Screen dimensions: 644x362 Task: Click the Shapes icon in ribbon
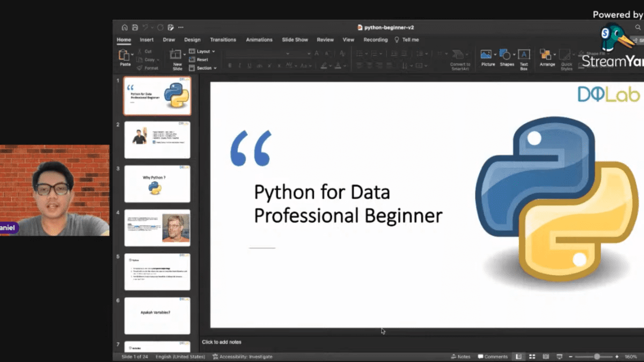(x=506, y=55)
